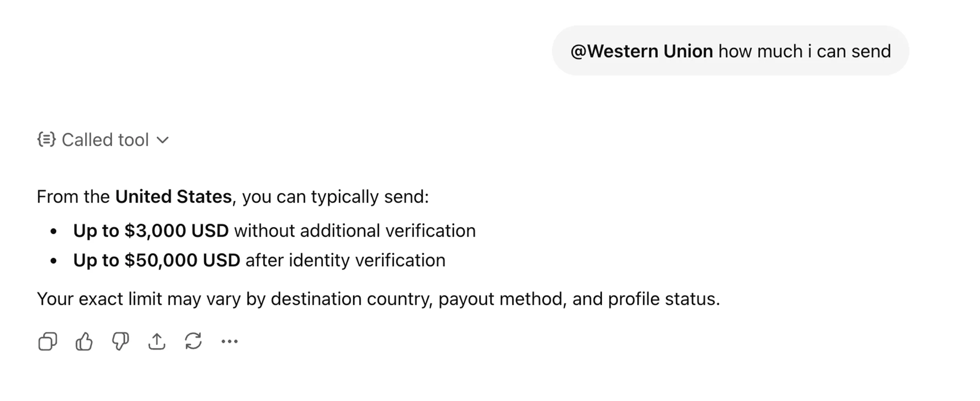The image size is (980, 401).
Task: Give the response a thumbs up
Action: pyautogui.click(x=84, y=341)
